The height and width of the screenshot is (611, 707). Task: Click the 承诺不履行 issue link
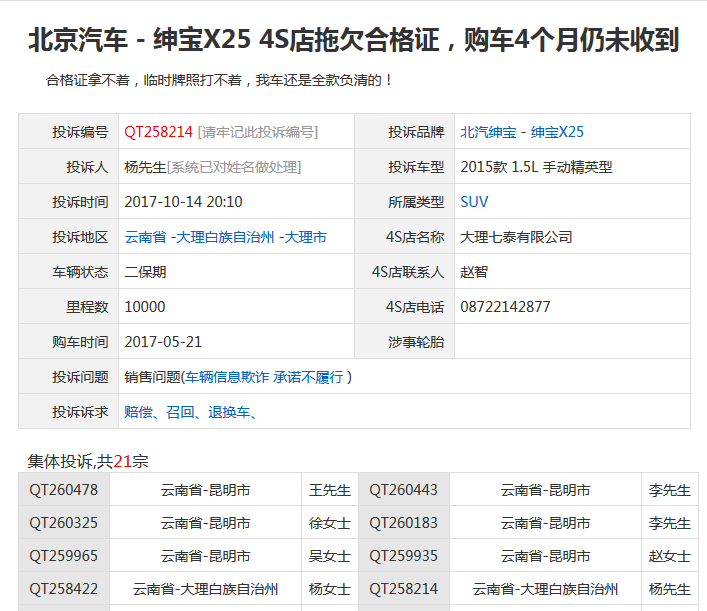coord(308,377)
